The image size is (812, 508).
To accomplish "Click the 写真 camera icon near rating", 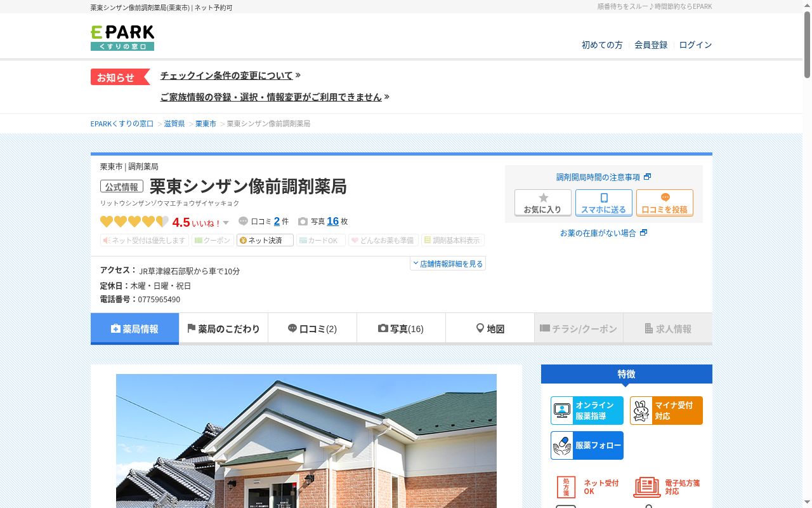I will coord(303,222).
